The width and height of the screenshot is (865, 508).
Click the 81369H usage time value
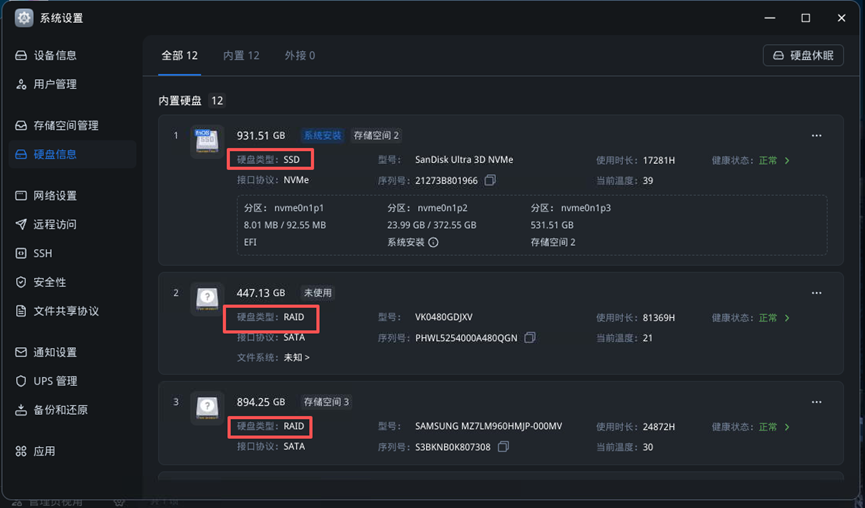pos(659,318)
